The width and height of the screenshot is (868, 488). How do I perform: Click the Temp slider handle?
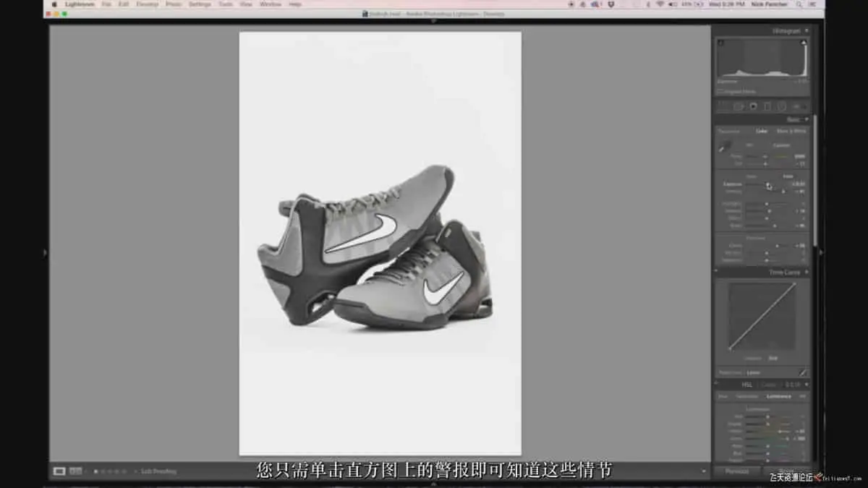(765, 156)
